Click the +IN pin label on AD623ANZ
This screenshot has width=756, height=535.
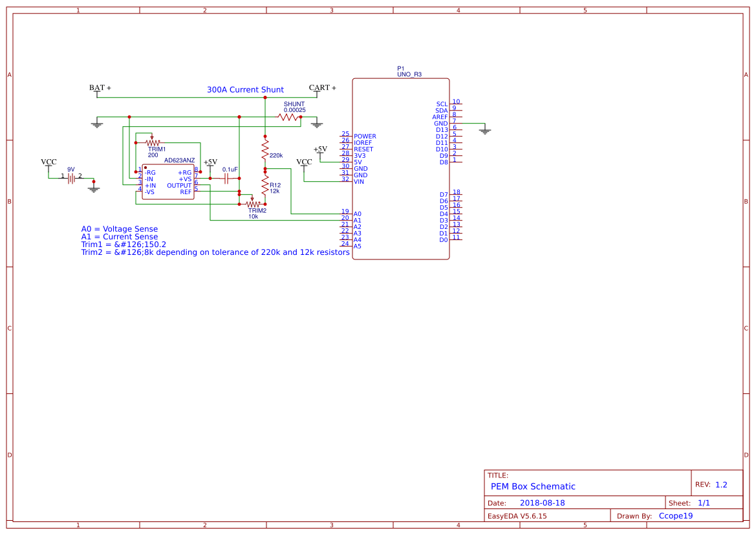pyautogui.click(x=150, y=185)
